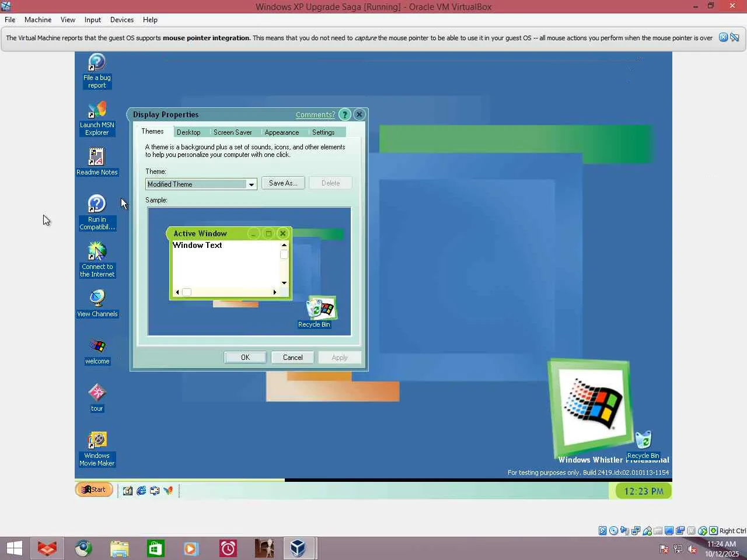This screenshot has width=747, height=560.
Task: Click the help question mark in Display Properties
Action: pyautogui.click(x=345, y=115)
